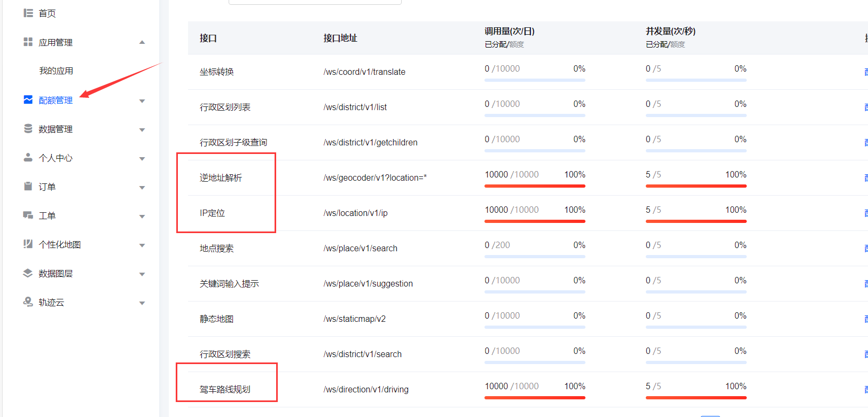Expand the 轨迹云 dropdown arrow
868x417 pixels.
[142, 303]
